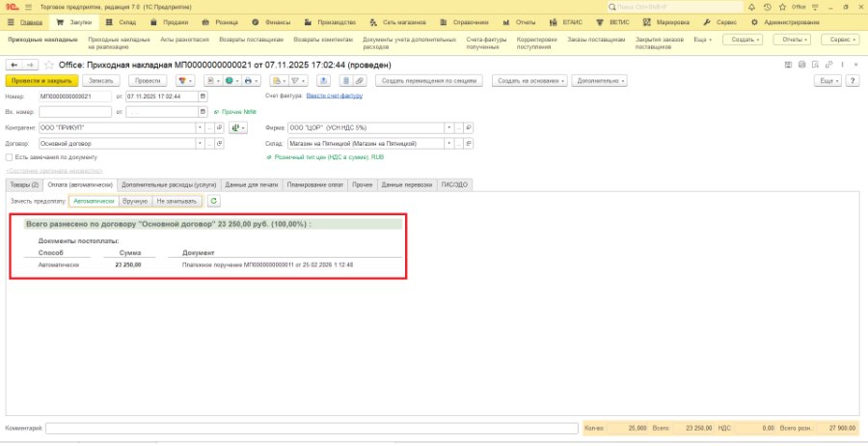Open 'Создать на основании' dropdown
Viewport: 868px width, 446px height.
pos(530,80)
